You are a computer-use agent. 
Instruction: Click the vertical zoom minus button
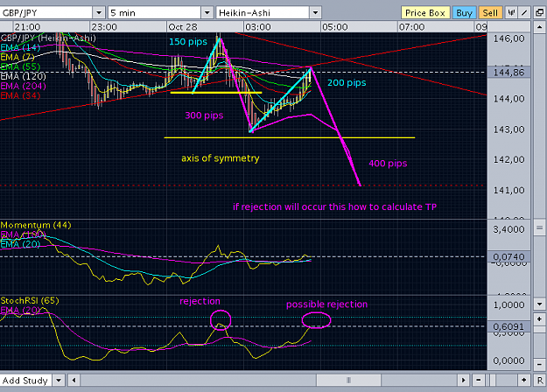pyautogui.click(x=539, y=365)
